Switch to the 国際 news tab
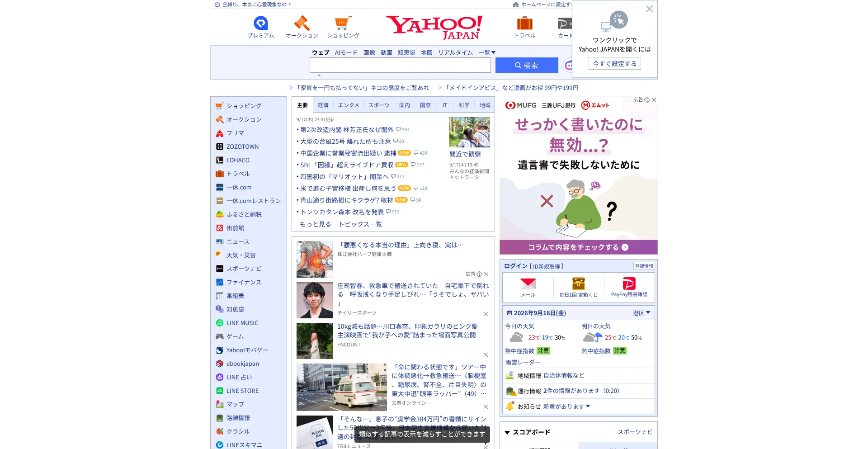Screen dimensions: 868x449 coord(425,105)
